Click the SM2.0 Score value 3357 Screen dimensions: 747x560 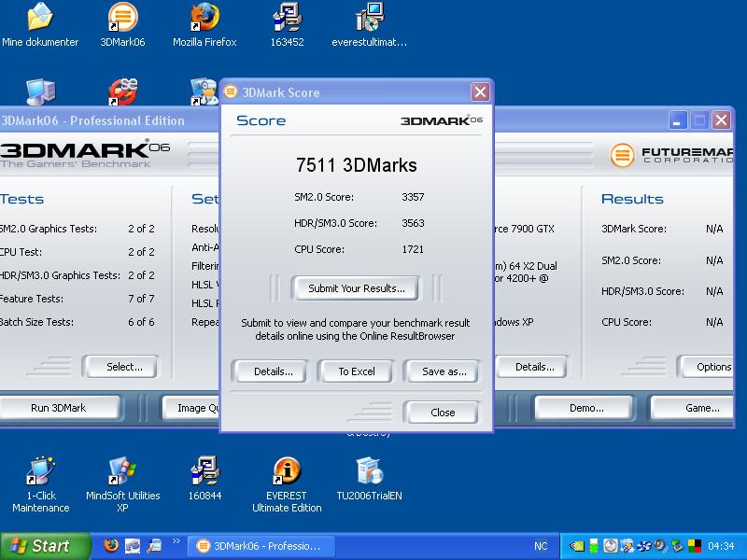click(x=413, y=197)
